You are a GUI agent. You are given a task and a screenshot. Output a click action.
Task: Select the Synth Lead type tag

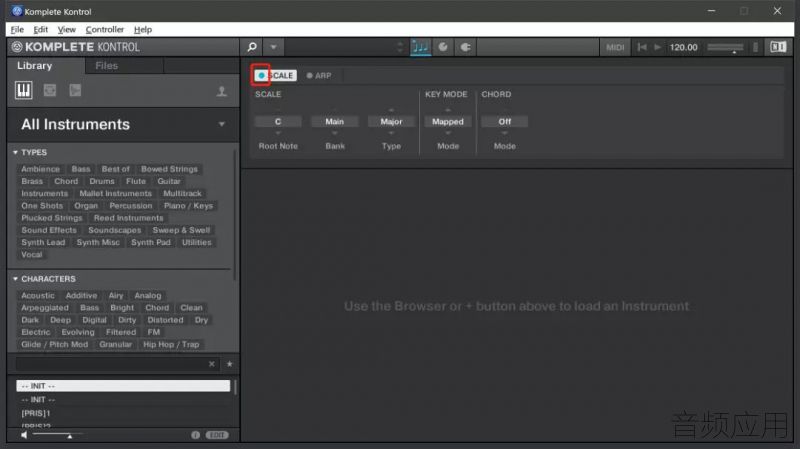pos(43,242)
